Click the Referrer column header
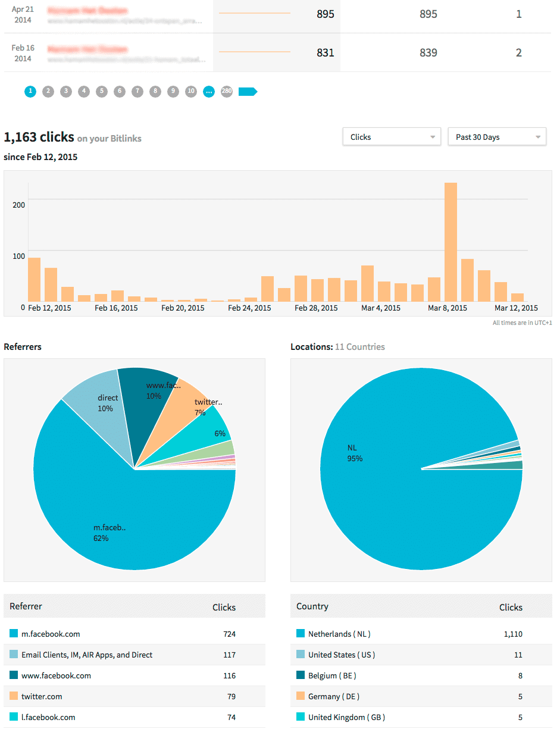The height and width of the screenshot is (729, 560). tap(26, 606)
